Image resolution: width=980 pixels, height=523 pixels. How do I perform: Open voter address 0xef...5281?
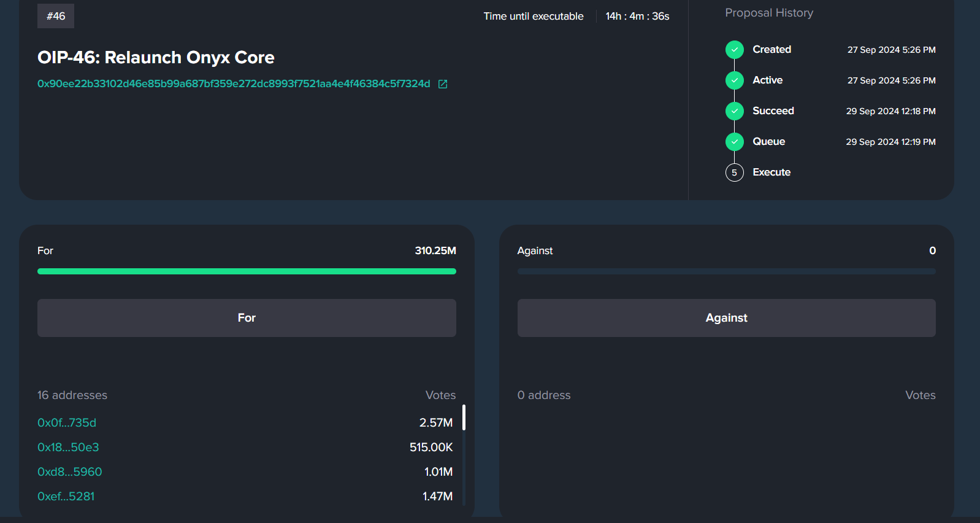point(66,496)
